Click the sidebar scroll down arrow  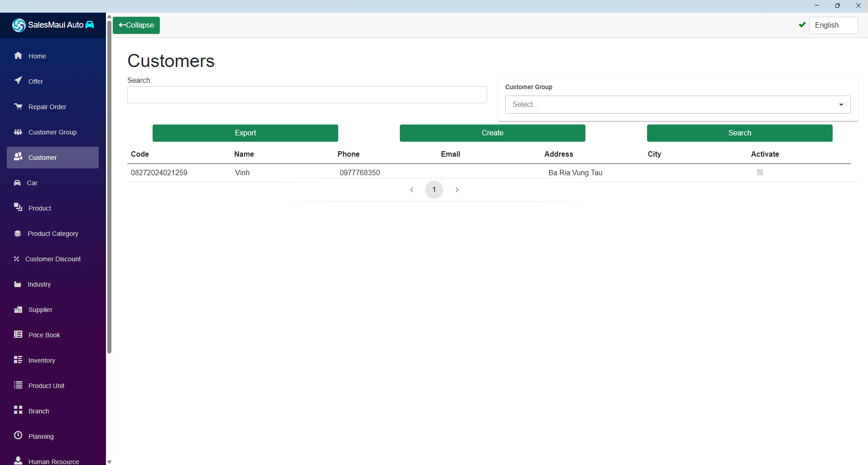[109, 462]
